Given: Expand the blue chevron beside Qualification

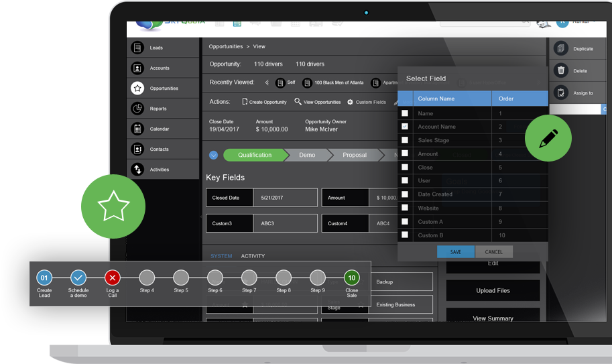Looking at the screenshot, I should pos(213,155).
